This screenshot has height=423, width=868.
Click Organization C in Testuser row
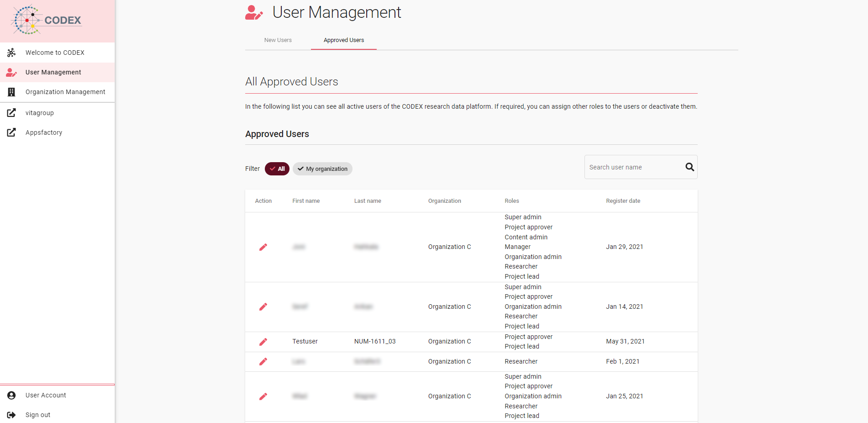click(x=450, y=341)
